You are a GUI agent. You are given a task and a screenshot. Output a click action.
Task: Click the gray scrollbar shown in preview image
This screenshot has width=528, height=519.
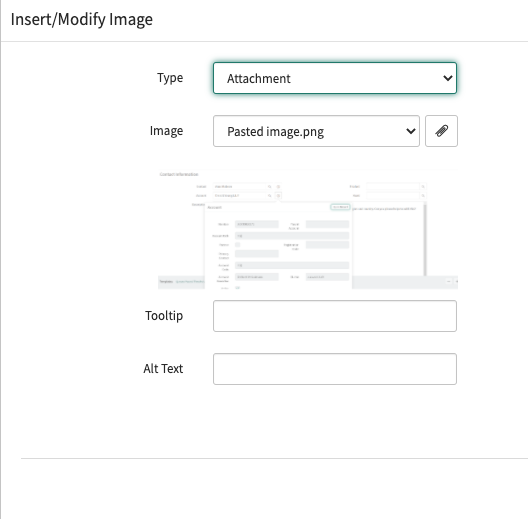click(425, 239)
